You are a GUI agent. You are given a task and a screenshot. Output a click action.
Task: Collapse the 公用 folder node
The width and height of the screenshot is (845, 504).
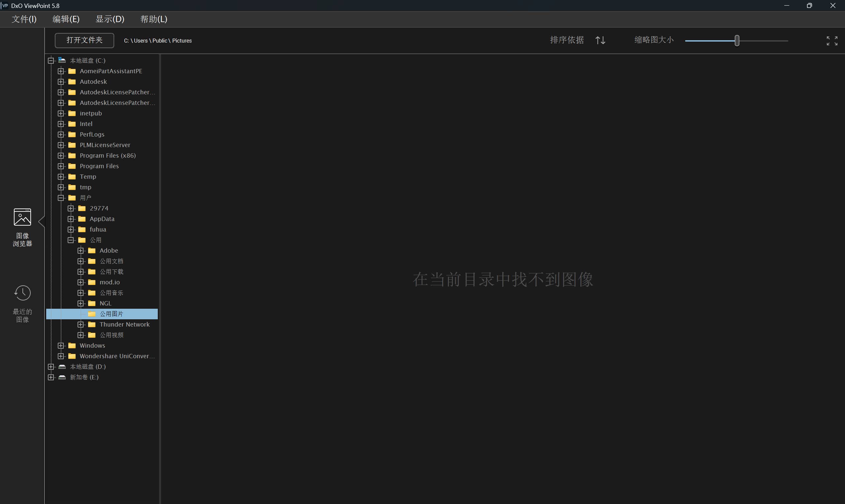click(71, 240)
